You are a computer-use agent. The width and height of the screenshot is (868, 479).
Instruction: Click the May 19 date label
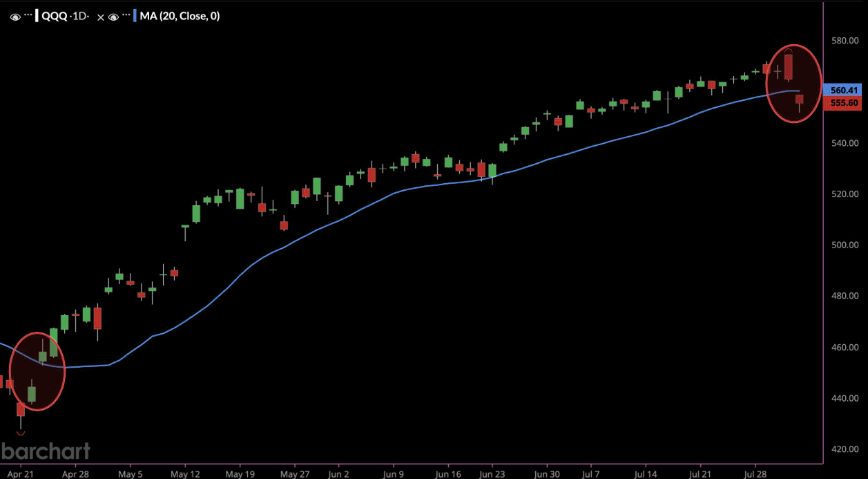click(239, 474)
